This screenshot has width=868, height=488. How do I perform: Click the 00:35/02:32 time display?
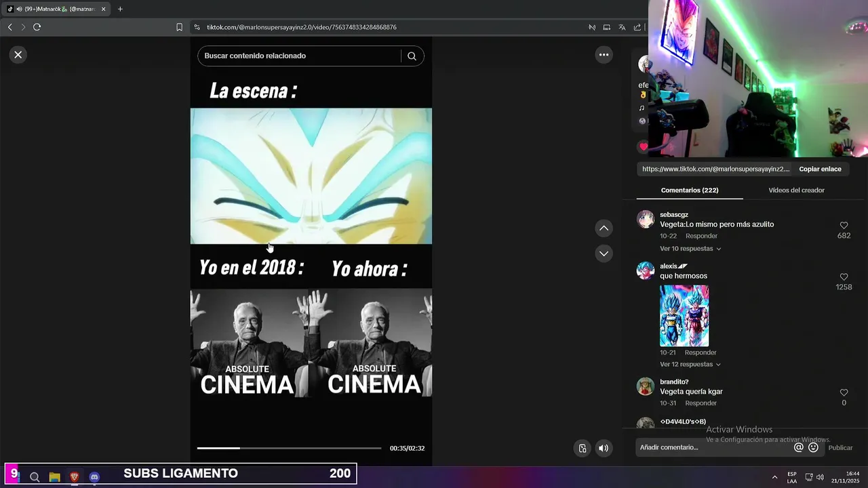coord(407,449)
